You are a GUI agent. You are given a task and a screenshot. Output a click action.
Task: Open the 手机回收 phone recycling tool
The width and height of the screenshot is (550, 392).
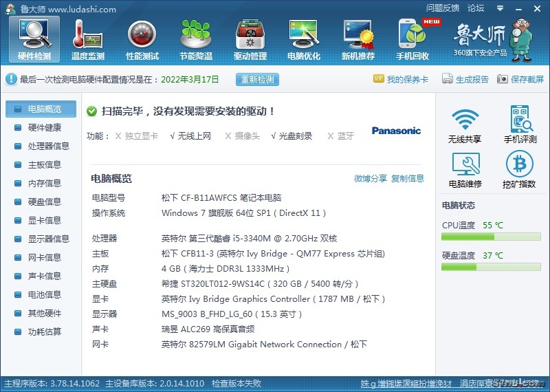click(412, 39)
